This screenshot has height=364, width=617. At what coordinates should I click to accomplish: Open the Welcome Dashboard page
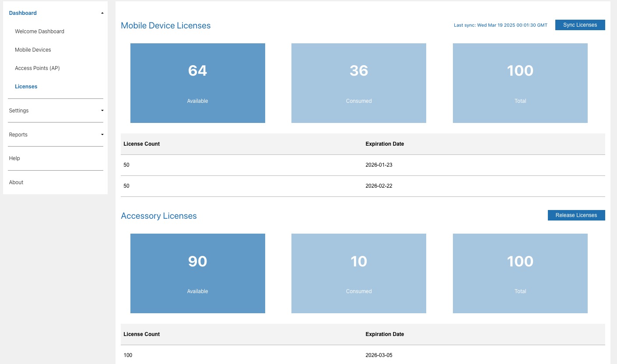coord(39,31)
